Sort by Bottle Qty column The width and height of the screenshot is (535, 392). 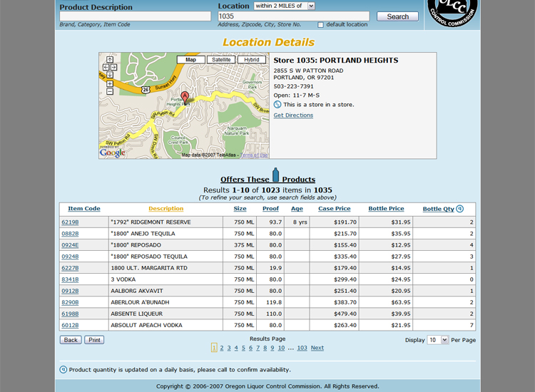(x=439, y=209)
